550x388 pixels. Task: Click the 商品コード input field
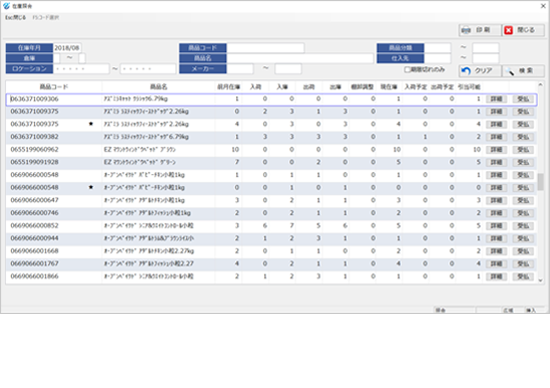coord(266,48)
